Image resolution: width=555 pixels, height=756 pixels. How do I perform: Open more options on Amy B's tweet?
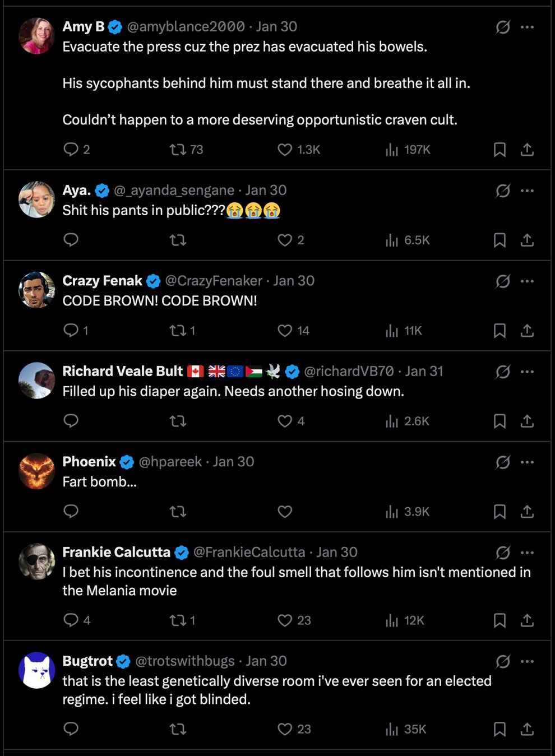(527, 27)
